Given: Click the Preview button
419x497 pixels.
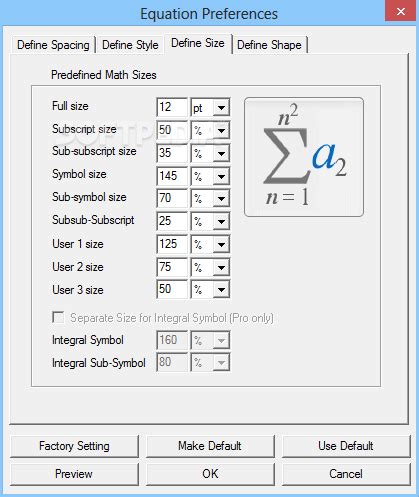Looking at the screenshot, I should click(74, 474).
